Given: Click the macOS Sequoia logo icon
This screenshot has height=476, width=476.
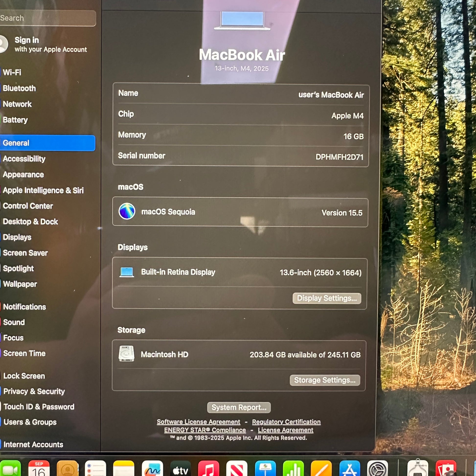Looking at the screenshot, I should (x=127, y=211).
